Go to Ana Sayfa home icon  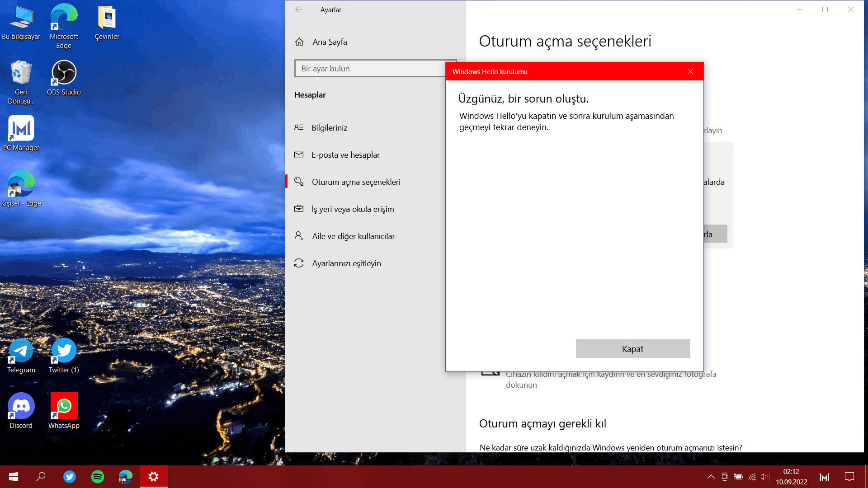299,42
